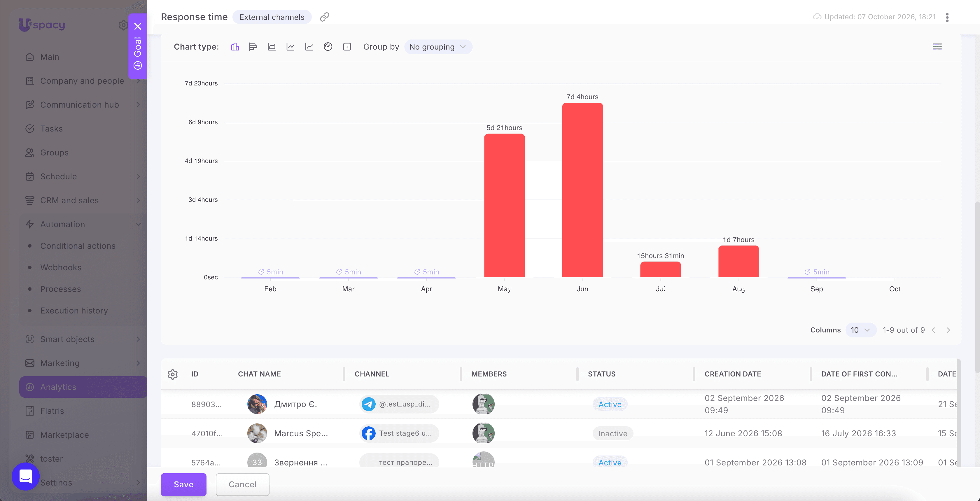Click the Telegram channel @test_usp_di chip
980x501 pixels.
point(399,404)
